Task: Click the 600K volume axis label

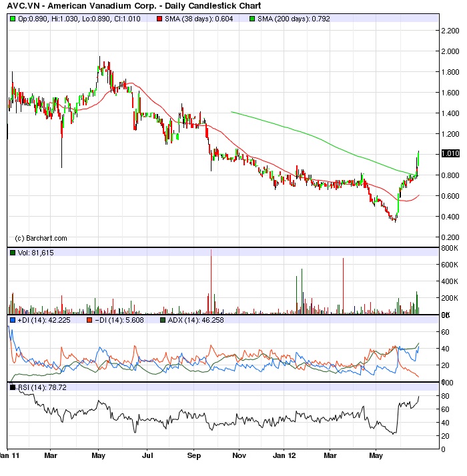Action: pyautogui.click(x=450, y=265)
